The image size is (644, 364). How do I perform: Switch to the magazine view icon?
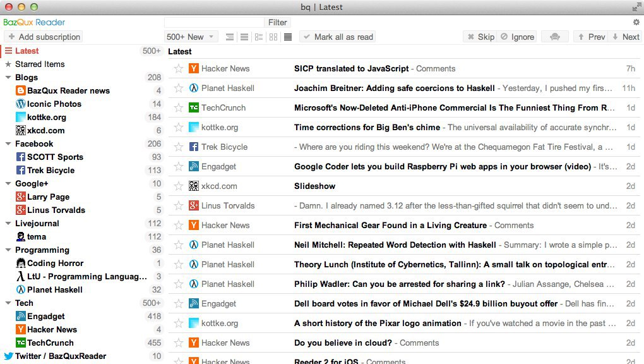tap(259, 37)
